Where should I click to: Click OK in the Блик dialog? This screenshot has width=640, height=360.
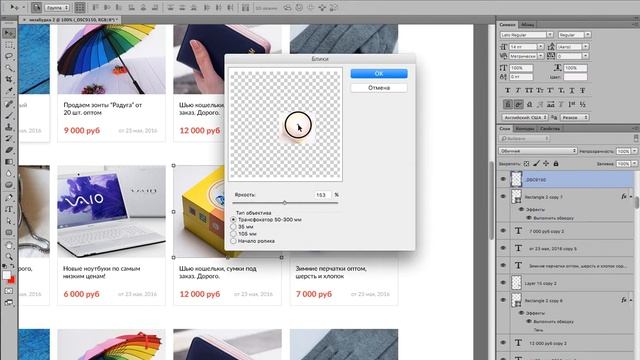point(379,73)
